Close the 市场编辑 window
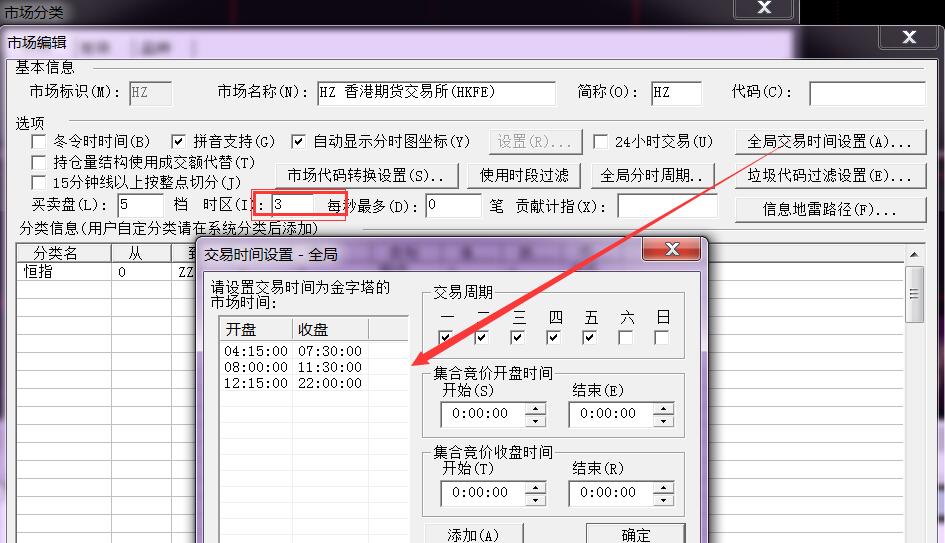 [x=909, y=37]
